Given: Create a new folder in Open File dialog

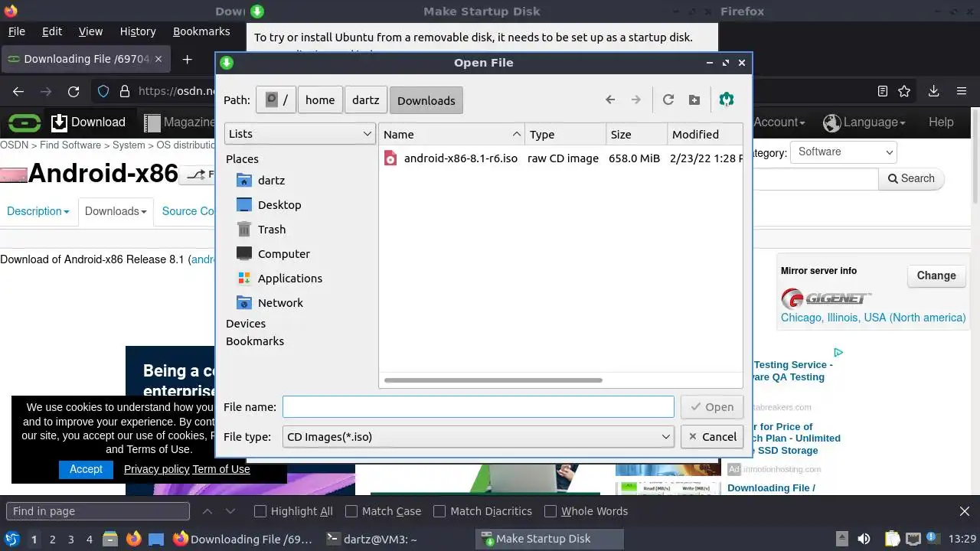Looking at the screenshot, I should pyautogui.click(x=694, y=100).
